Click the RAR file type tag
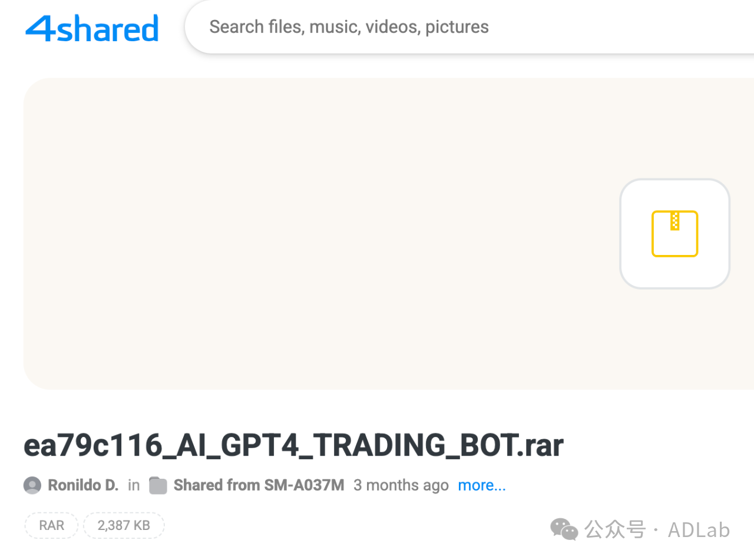 (x=51, y=525)
